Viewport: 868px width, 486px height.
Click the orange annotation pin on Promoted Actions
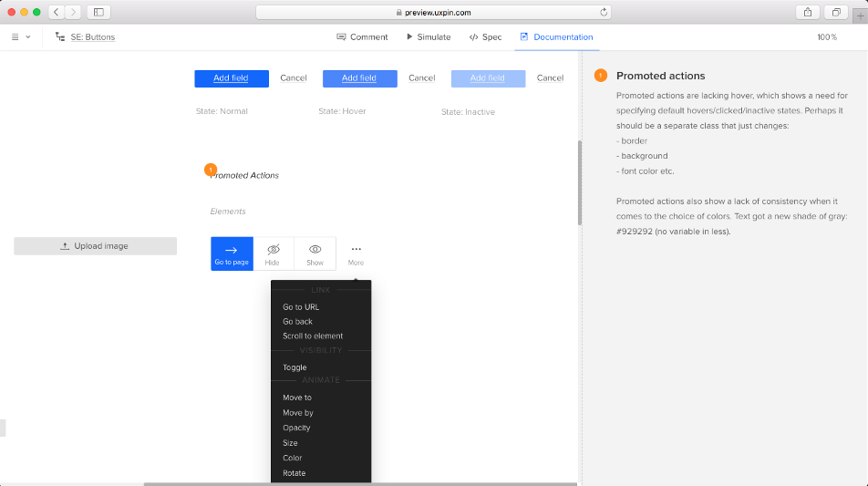click(211, 170)
